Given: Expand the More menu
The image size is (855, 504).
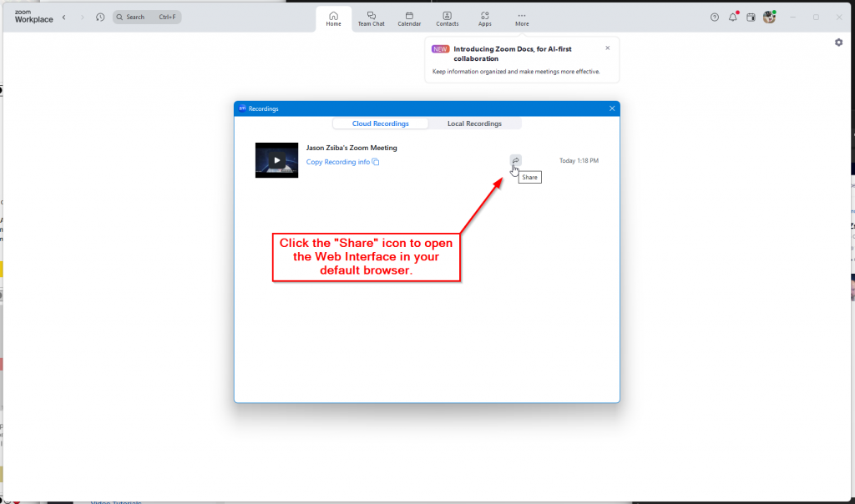Looking at the screenshot, I should tap(522, 18).
